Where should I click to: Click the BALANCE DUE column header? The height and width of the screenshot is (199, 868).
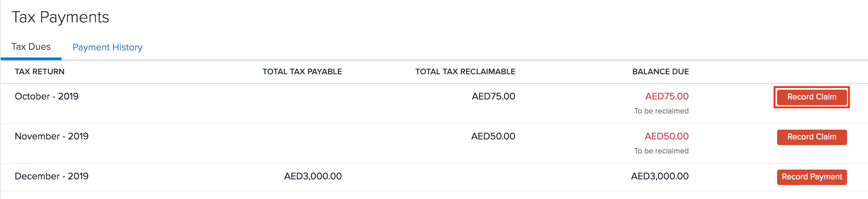click(660, 72)
